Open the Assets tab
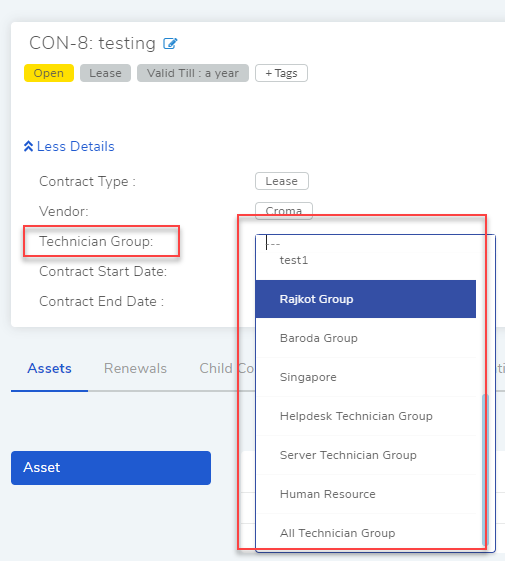 (49, 369)
